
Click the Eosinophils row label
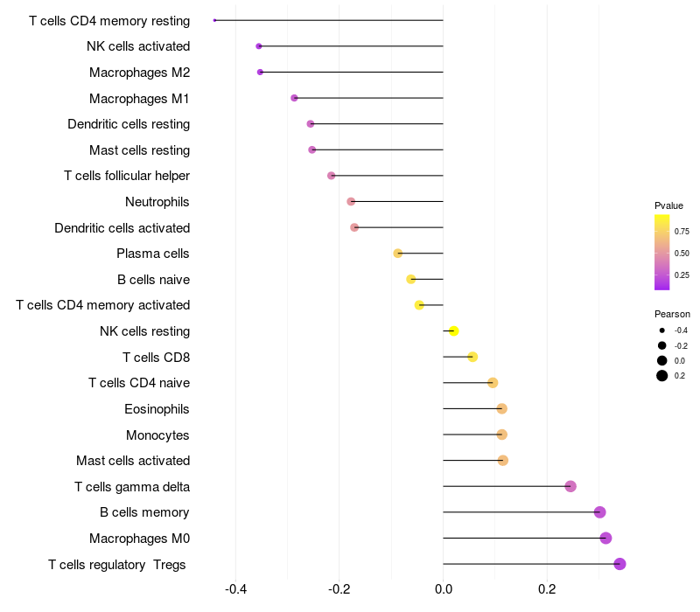(x=157, y=408)
